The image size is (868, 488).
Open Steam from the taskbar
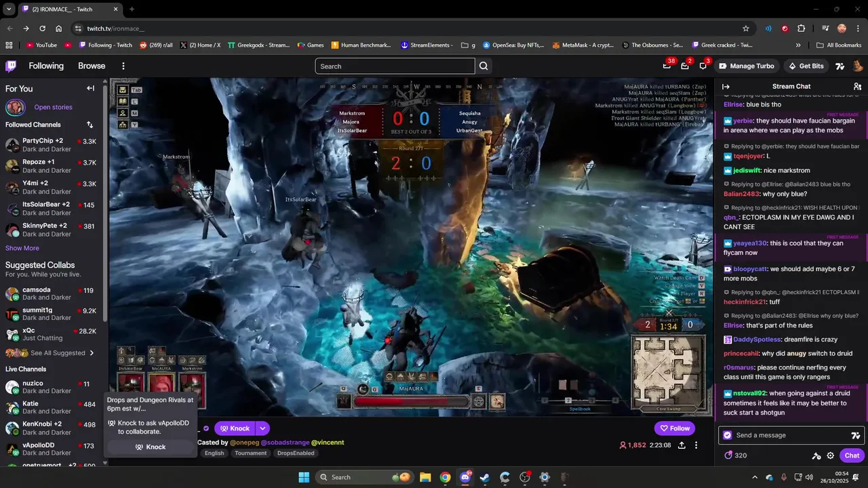click(x=485, y=477)
